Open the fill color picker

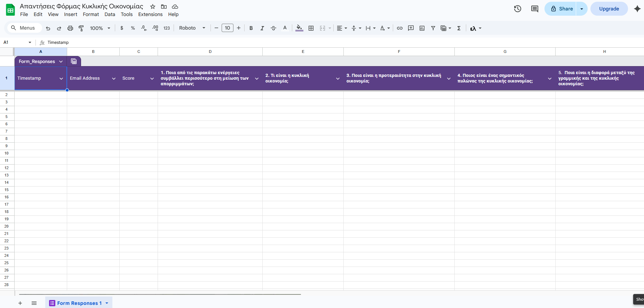point(299,28)
